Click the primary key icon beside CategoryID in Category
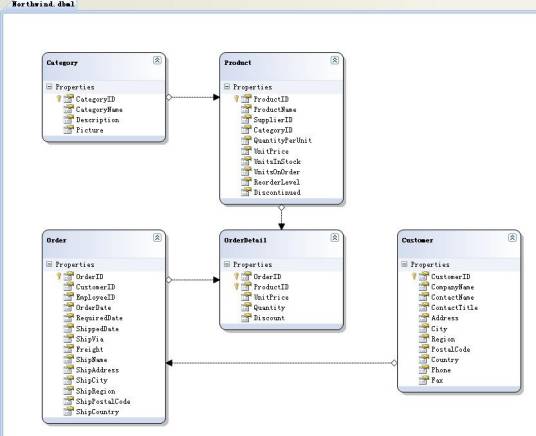Screen dimensions: 536x436 pyautogui.click(x=58, y=99)
